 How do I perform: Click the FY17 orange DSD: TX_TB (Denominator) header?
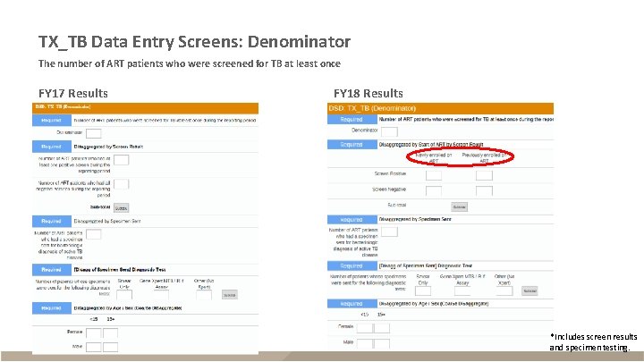point(146,108)
